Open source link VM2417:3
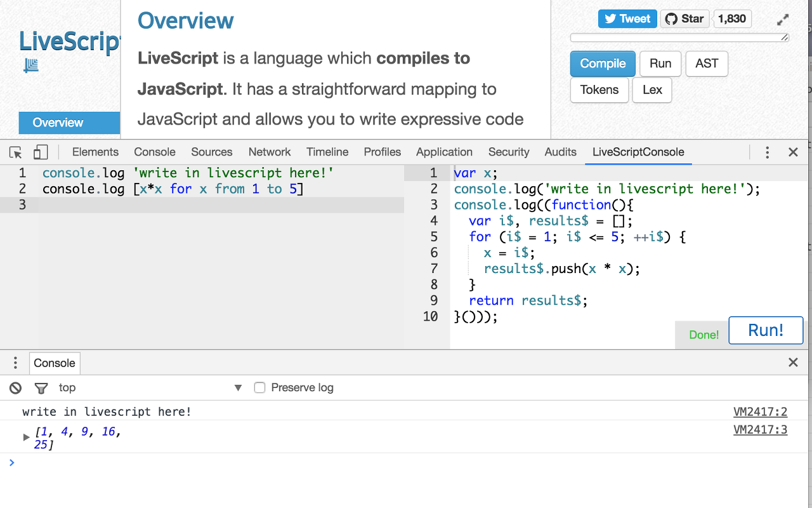The width and height of the screenshot is (812, 508). coord(760,430)
